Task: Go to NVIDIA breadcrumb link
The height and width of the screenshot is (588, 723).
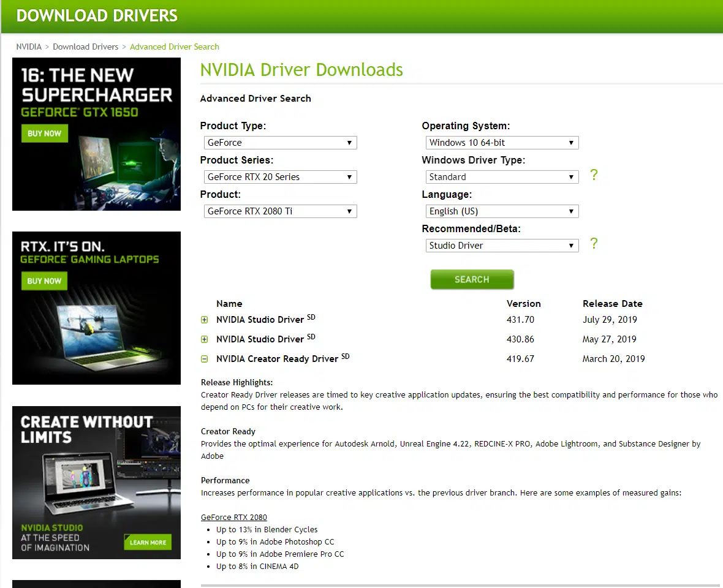Action: tap(29, 47)
